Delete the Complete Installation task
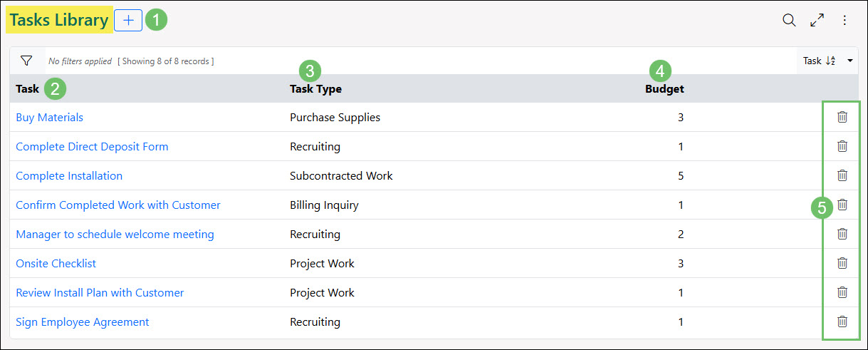 click(842, 175)
